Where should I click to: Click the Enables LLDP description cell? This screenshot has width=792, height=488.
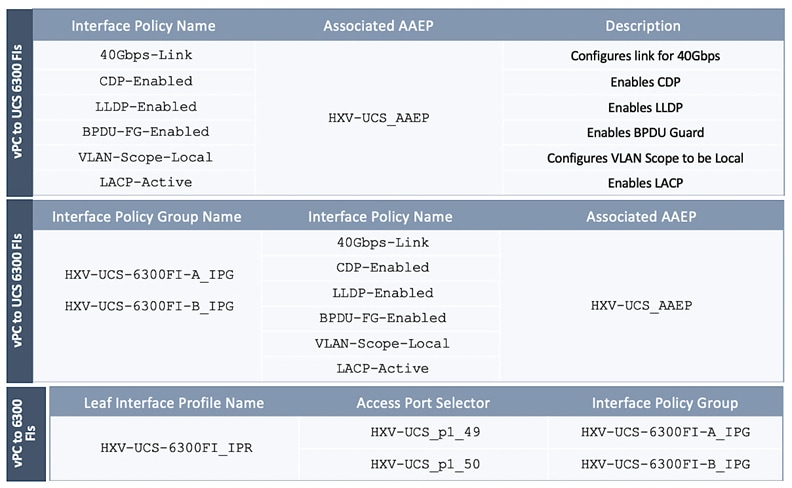coord(645,107)
